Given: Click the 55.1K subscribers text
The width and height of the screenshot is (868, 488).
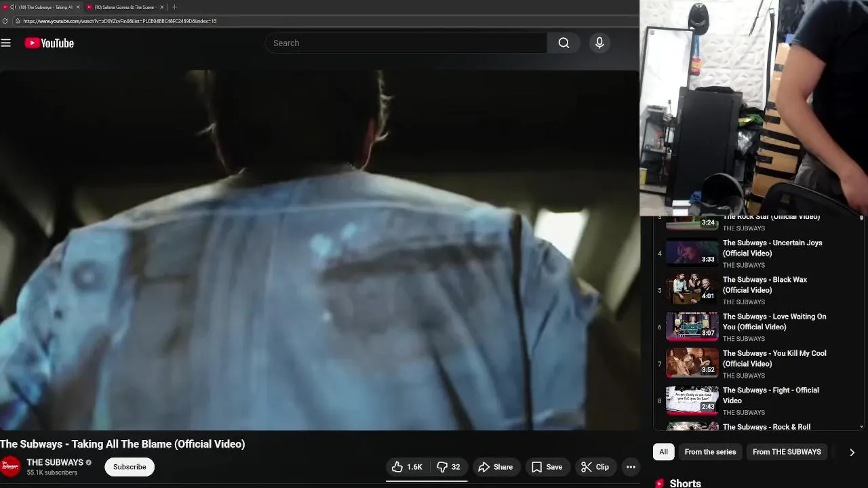Looking at the screenshot, I should pos(52,472).
